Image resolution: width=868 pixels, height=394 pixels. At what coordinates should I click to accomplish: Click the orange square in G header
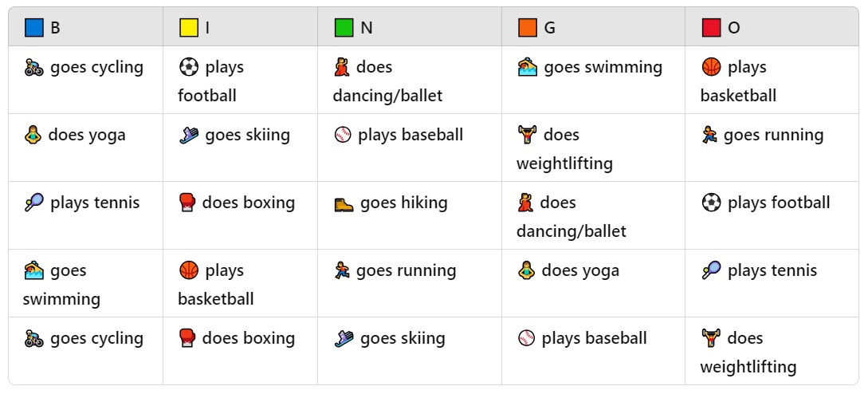527,28
